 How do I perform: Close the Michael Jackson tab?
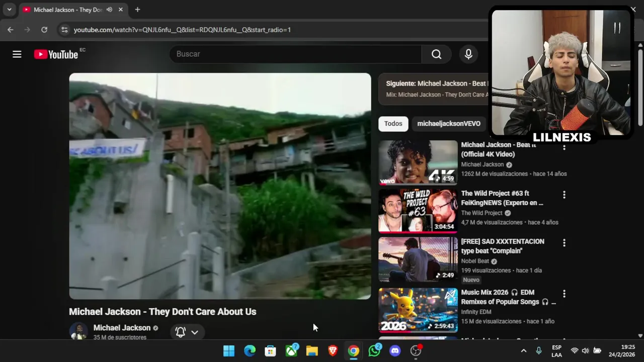121,10
